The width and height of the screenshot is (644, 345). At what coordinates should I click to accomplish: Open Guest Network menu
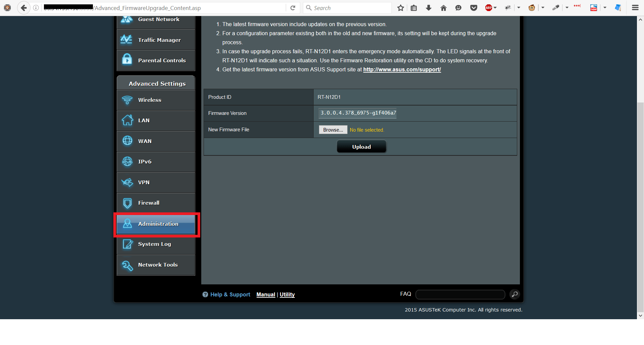pyautogui.click(x=156, y=22)
